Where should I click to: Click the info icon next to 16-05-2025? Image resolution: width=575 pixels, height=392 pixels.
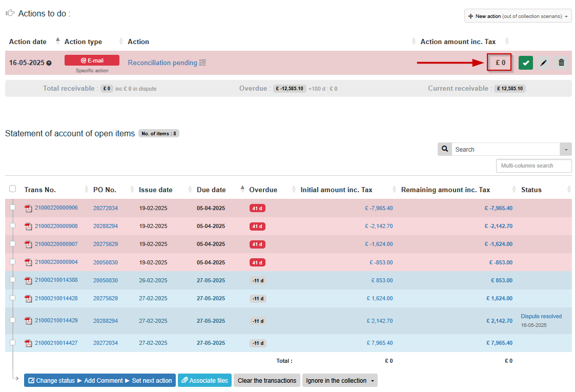49,63
